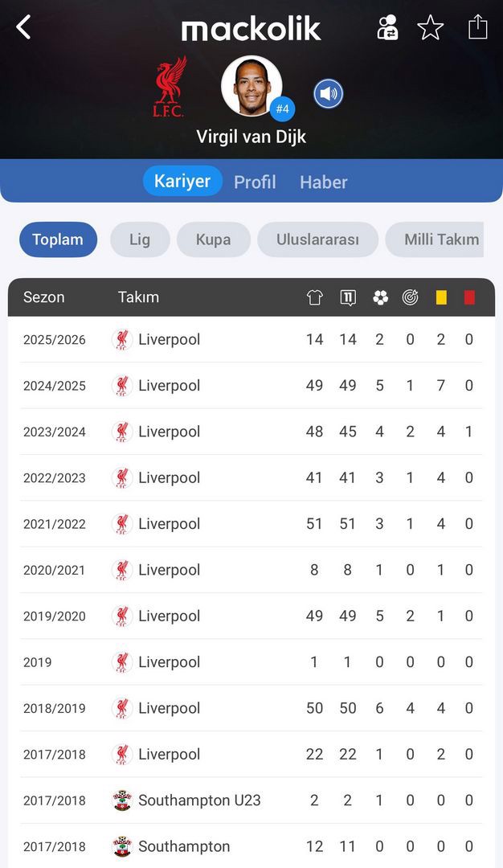Favorite the player with star icon
This screenshot has height=868, width=503.
[x=431, y=27]
